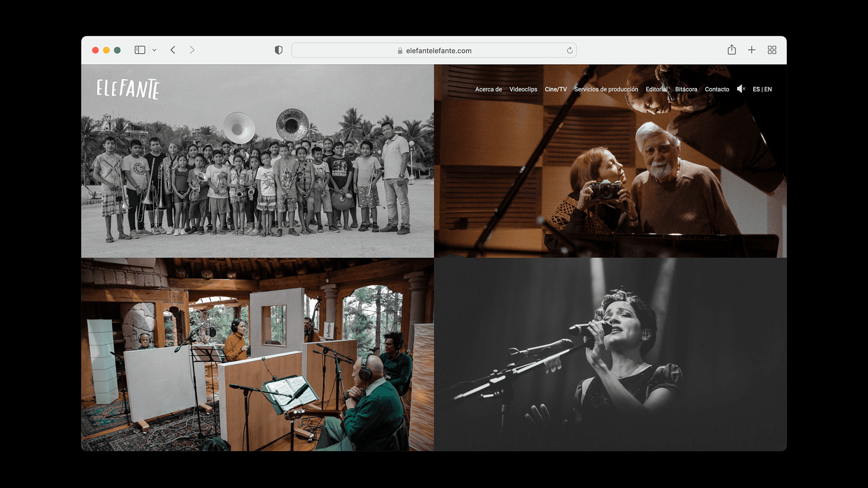
Task: Open the singer with microphone photo
Action: (610, 355)
